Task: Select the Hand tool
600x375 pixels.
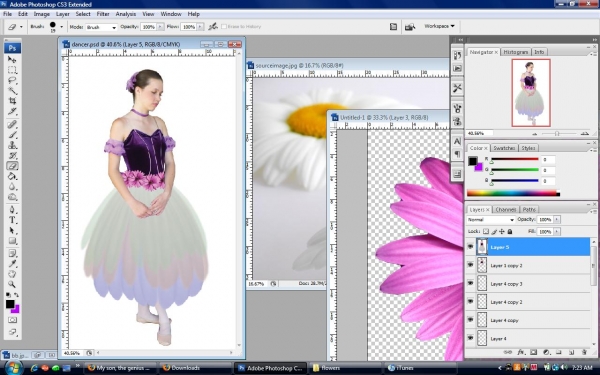Action: tap(12, 274)
